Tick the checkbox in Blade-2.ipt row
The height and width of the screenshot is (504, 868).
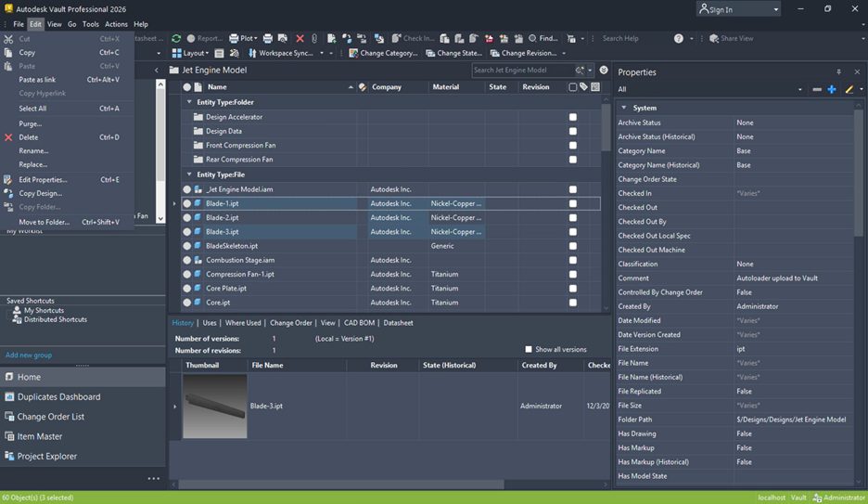(x=572, y=217)
